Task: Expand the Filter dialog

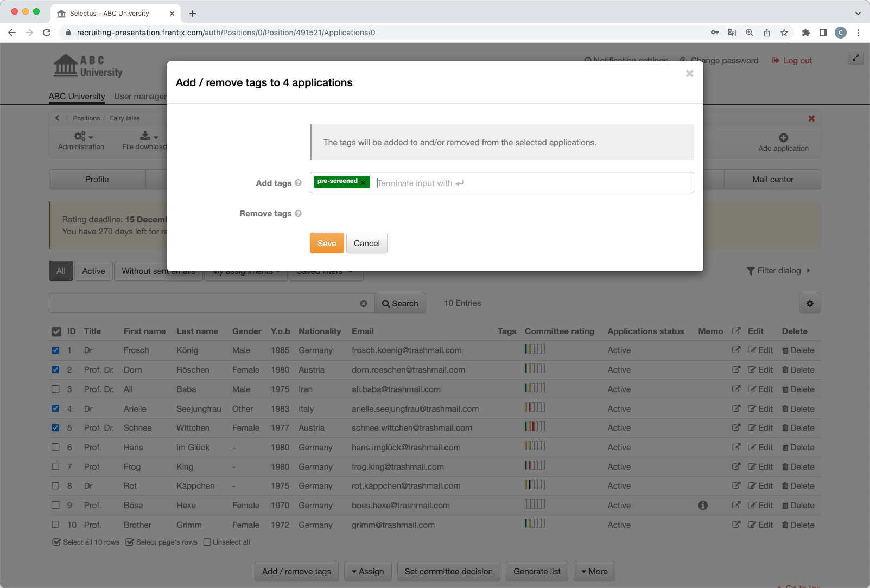Action: pos(778,271)
